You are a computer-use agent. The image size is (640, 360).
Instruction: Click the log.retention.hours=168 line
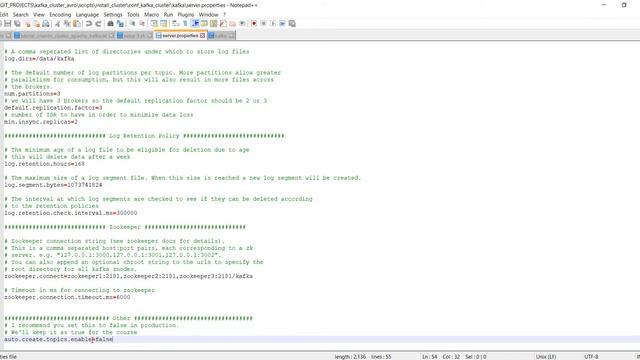44,164
